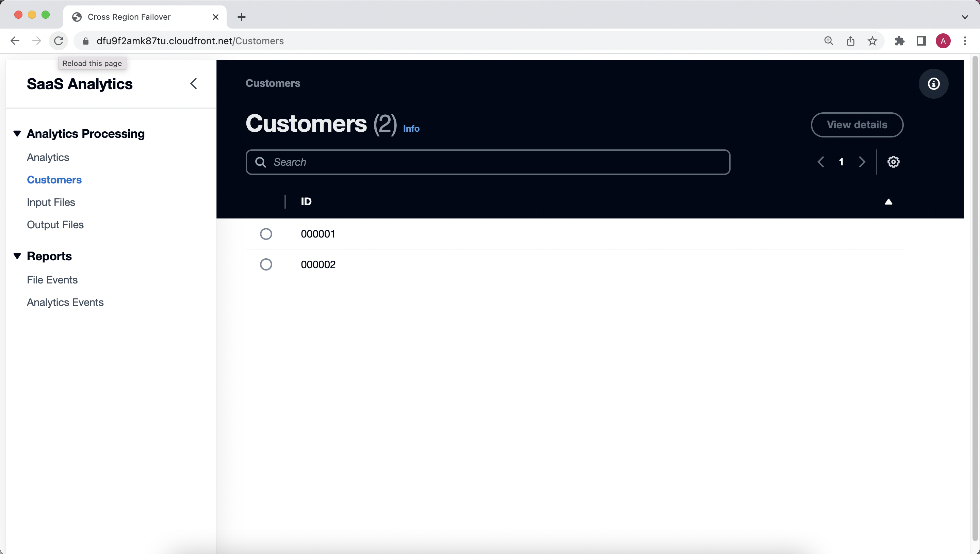Viewport: 980px width, 554px height.
Task: Go back with the browser back arrow
Action: pos(15,41)
